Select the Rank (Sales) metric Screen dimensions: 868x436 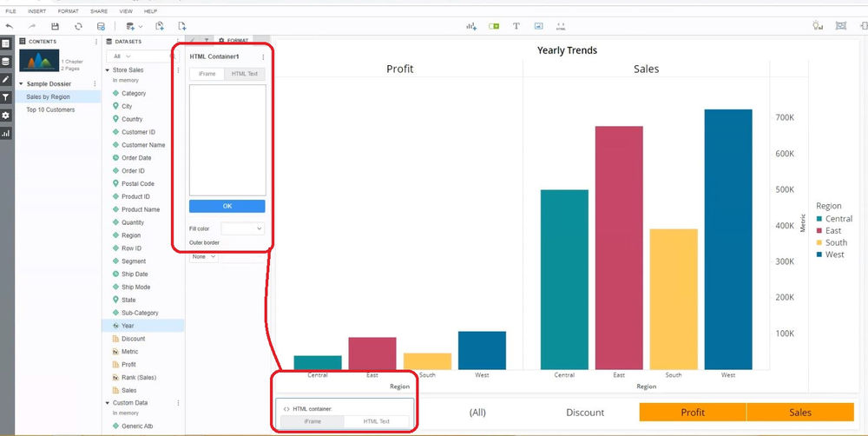(138, 377)
